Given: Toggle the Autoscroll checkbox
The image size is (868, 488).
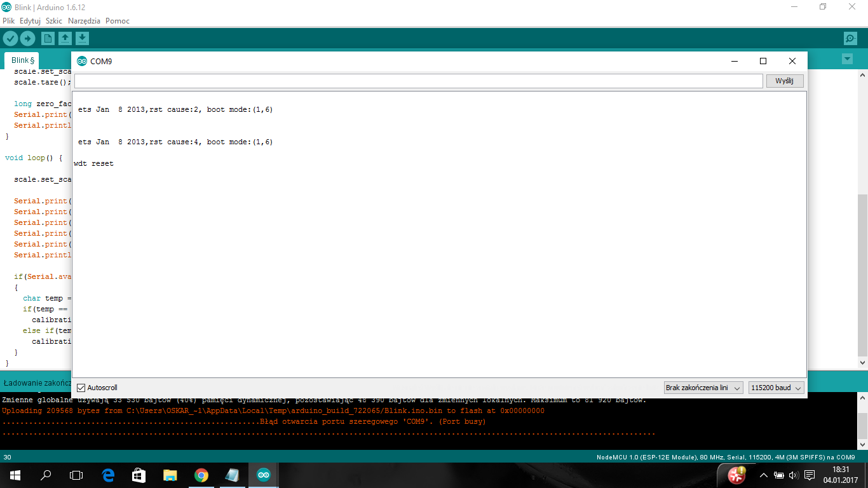Looking at the screenshot, I should 81,388.
